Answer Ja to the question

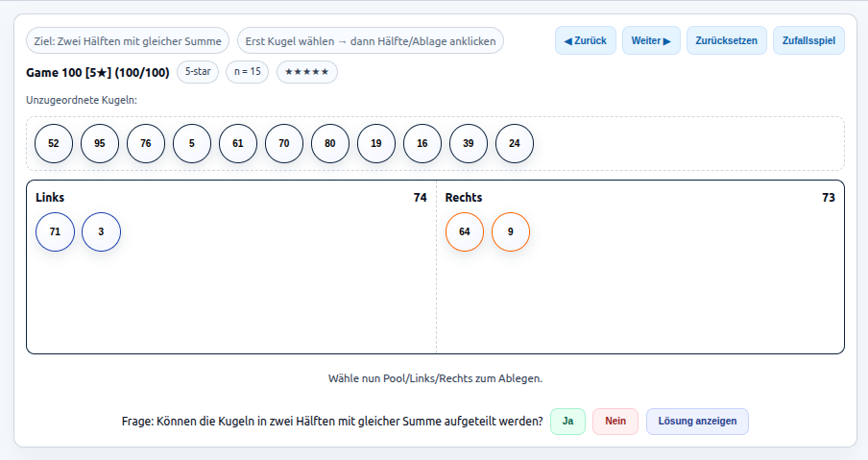pyautogui.click(x=567, y=422)
